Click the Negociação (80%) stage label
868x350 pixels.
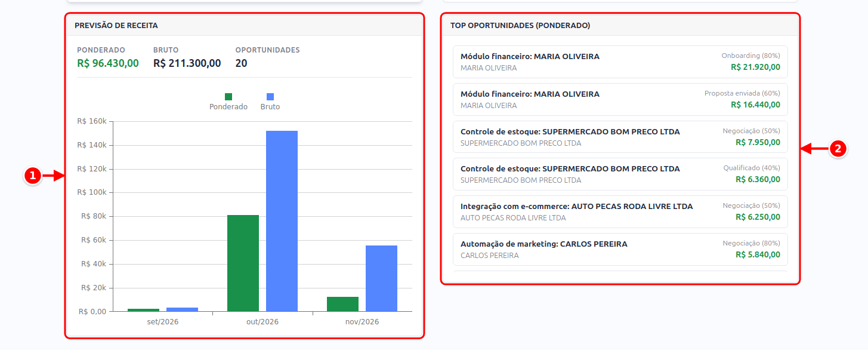(752, 243)
